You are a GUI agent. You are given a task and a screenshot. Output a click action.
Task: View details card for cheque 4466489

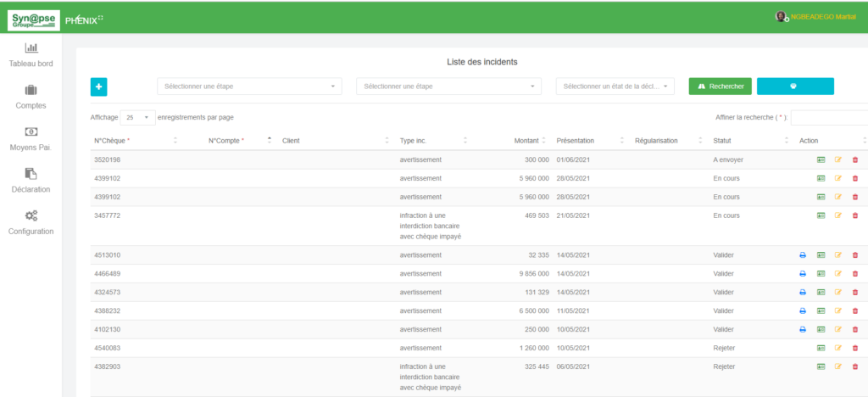click(821, 274)
